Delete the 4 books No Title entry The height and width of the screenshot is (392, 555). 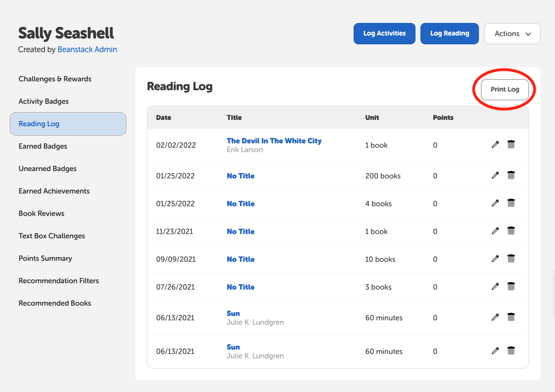coord(511,202)
